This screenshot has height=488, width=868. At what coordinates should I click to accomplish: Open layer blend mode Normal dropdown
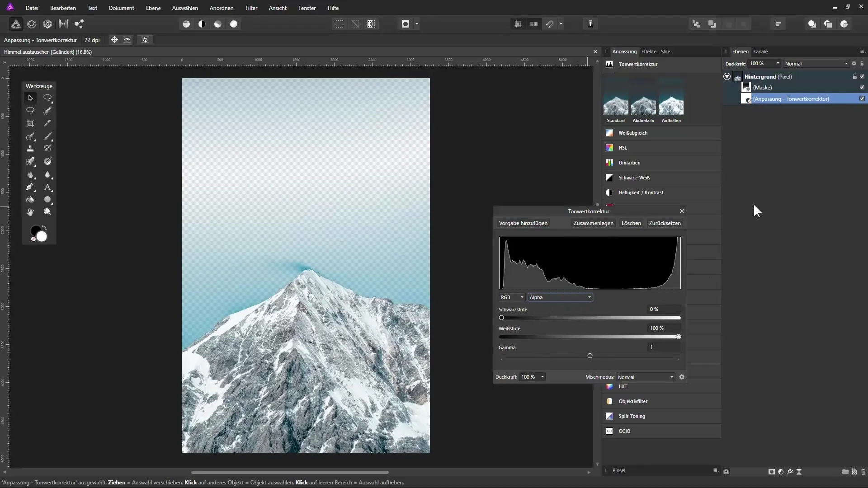pos(816,64)
